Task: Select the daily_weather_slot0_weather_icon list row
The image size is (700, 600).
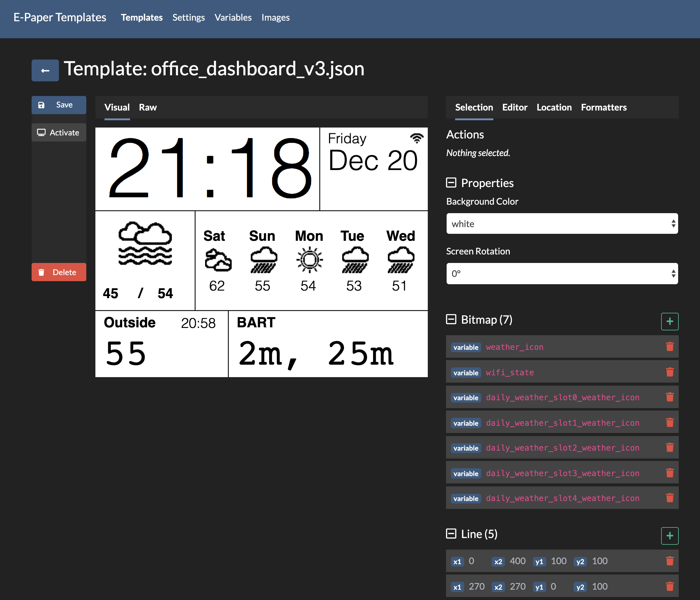Action: click(x=562, y=397)
